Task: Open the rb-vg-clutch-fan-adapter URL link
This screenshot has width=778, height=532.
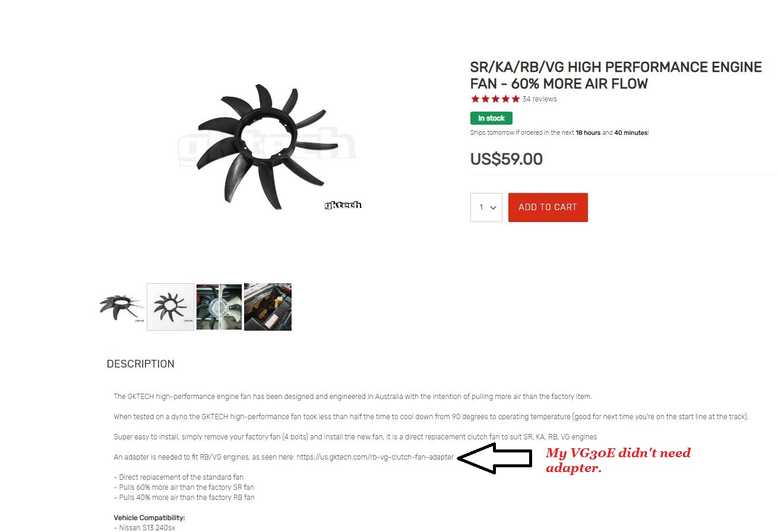Action: coord(375,457)
